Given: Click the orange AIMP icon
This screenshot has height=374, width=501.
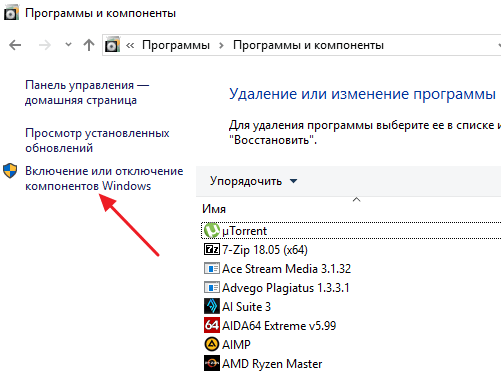Looking at the screenshot, I should (212, 344).
